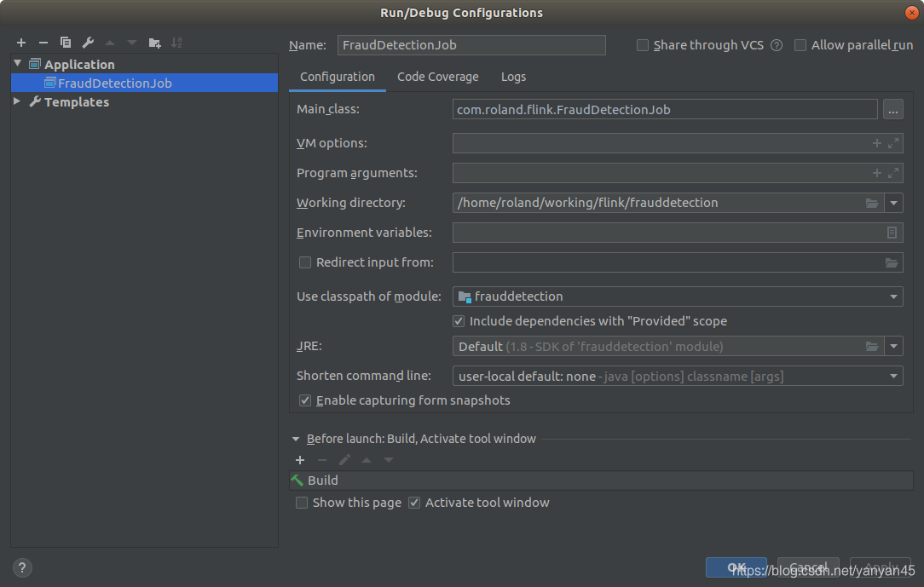Open Shorten command line dropdown

pos(678,377)
